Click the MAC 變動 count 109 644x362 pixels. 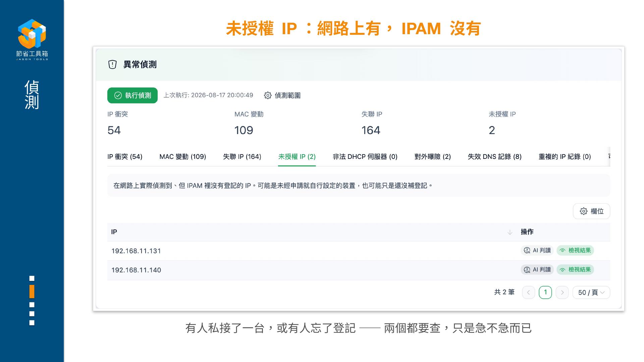(244, 130)
